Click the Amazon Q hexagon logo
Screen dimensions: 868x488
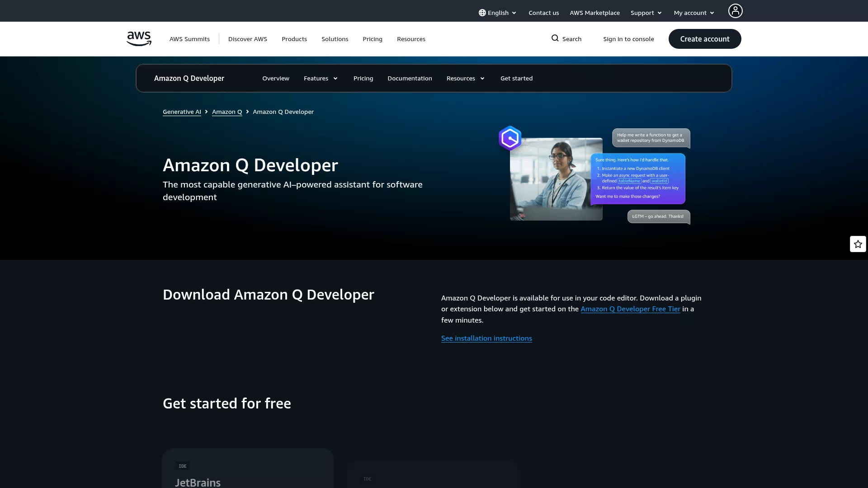tap(510, 138)
